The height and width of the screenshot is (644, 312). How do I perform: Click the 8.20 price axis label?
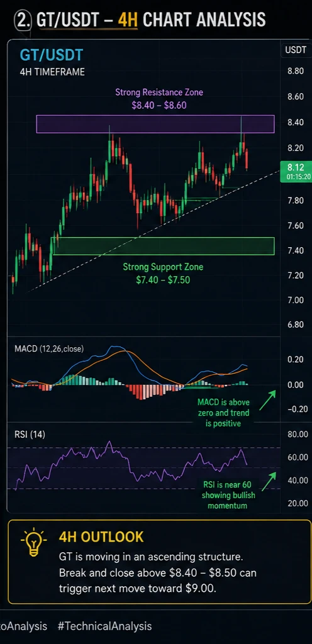pos(296,148)
